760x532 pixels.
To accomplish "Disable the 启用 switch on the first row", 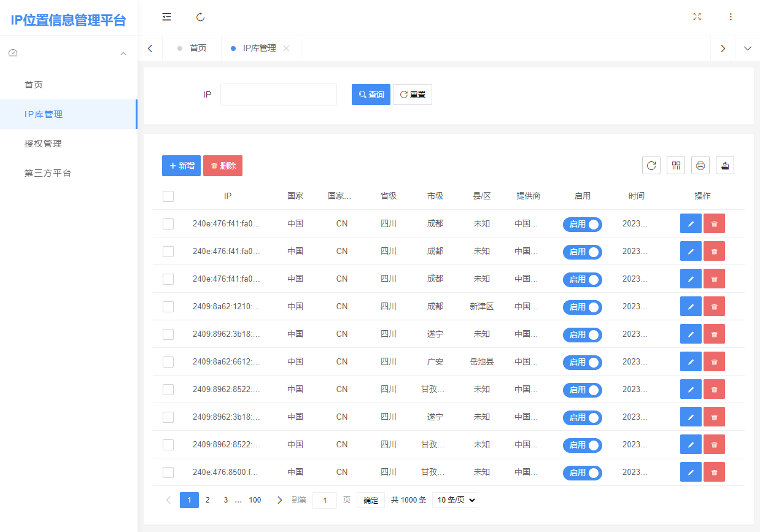I will (x=582, y=224).
